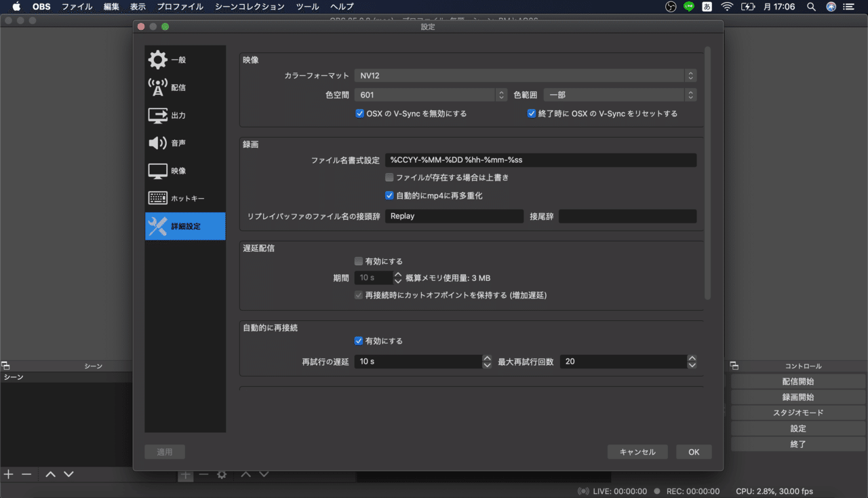Open Spotlight search magnifier icon
The image size is (868, 498).
pos(812,7)
